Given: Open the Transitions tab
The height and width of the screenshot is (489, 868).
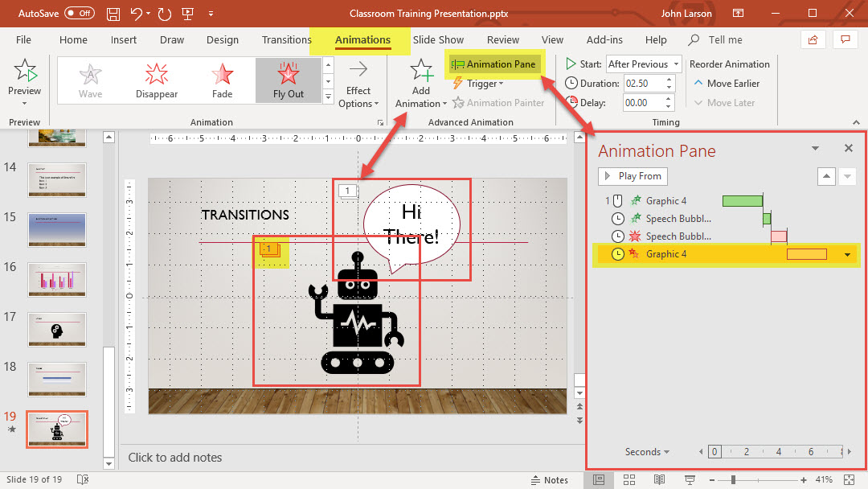Looking at the screenshot, I should pyautogui.click(x=286, y=39).
